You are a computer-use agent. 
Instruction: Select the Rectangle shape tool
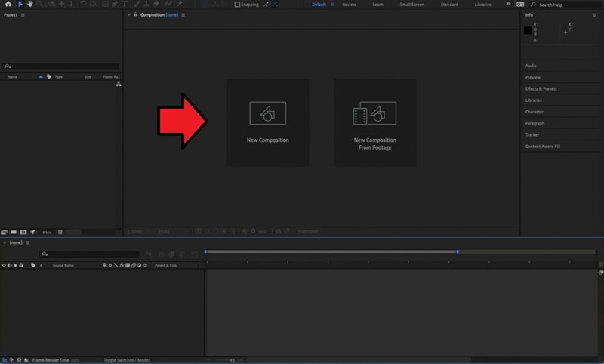point(105,4)
